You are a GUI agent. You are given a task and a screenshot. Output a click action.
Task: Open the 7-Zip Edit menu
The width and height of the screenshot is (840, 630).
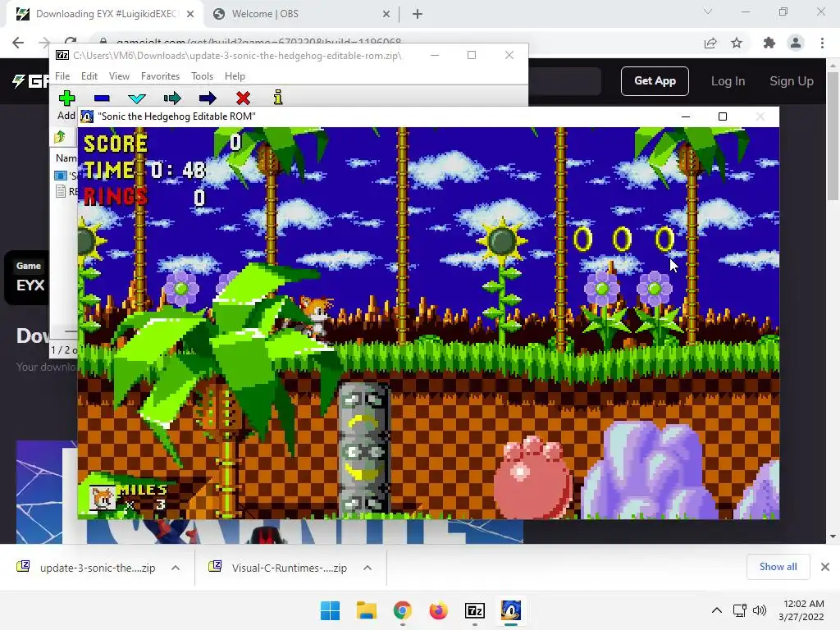[x=89, y=76]
